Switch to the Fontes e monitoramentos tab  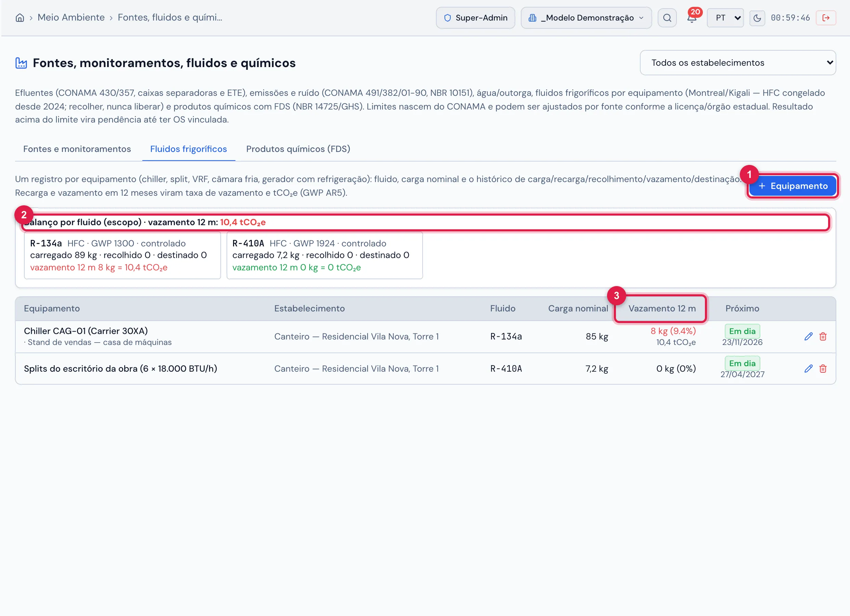coord(77,149)
